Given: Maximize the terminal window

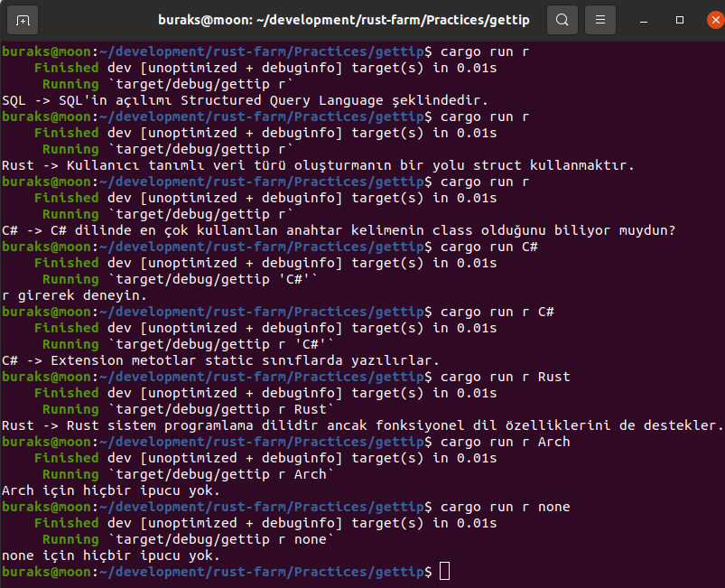Looking at the screenshot, I should tap(679, 19).
